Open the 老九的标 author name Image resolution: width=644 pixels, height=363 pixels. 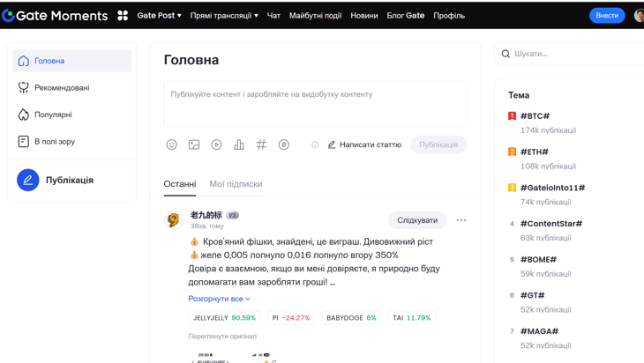pyautogui.click(x=206, y=215)
